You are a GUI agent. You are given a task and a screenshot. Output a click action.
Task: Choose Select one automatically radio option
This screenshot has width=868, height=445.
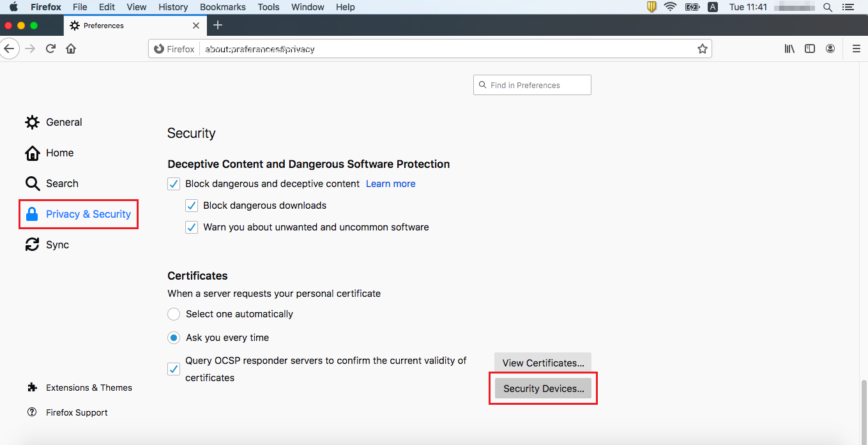[174, 314]
